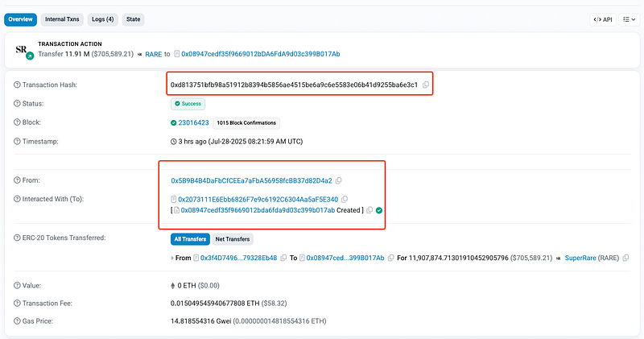Screen dimensions: 644x339
Task: Open block 23016423 link
Action: tap(193, 123)
